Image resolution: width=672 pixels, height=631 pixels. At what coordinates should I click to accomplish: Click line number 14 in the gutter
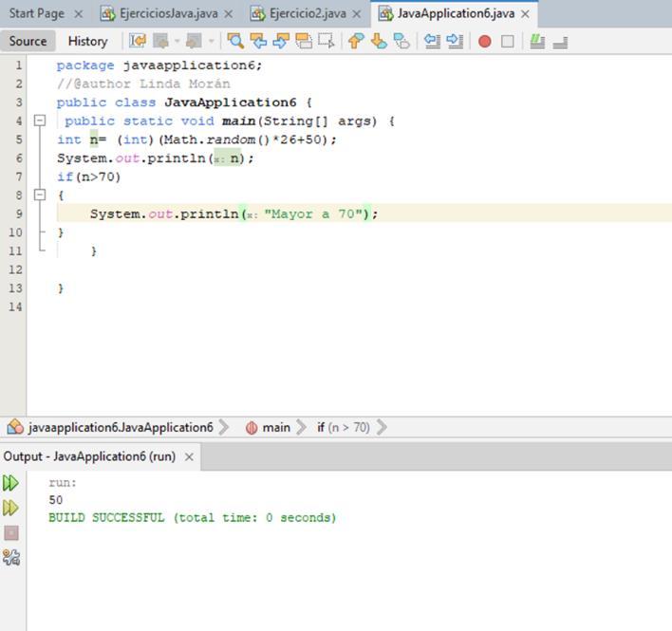click(x=15, y=306)
